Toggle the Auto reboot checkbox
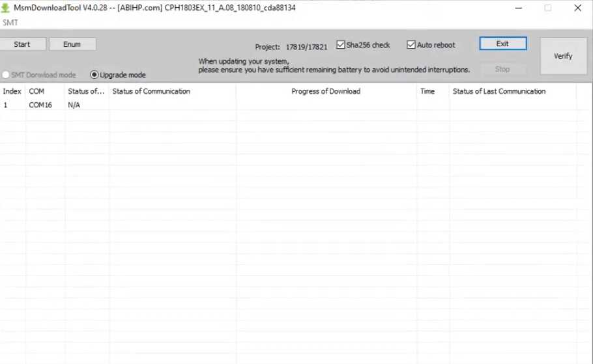 [411, 44]
